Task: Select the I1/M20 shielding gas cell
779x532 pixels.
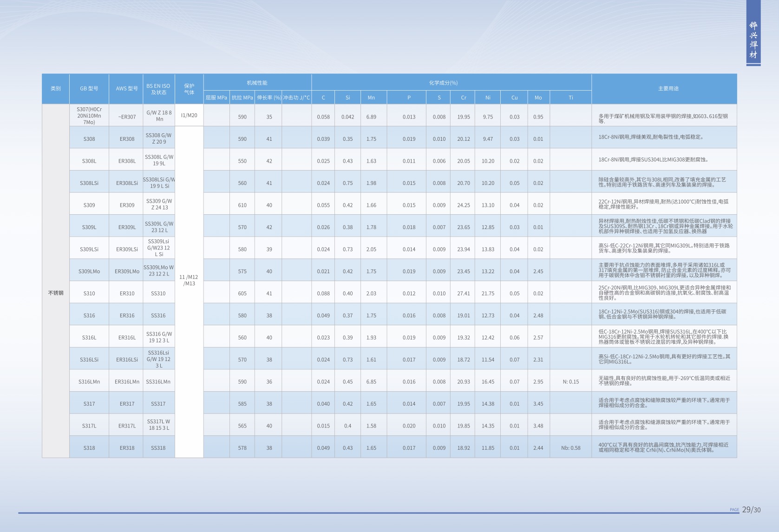Action: pyautogui.click(x=189, y=115)
